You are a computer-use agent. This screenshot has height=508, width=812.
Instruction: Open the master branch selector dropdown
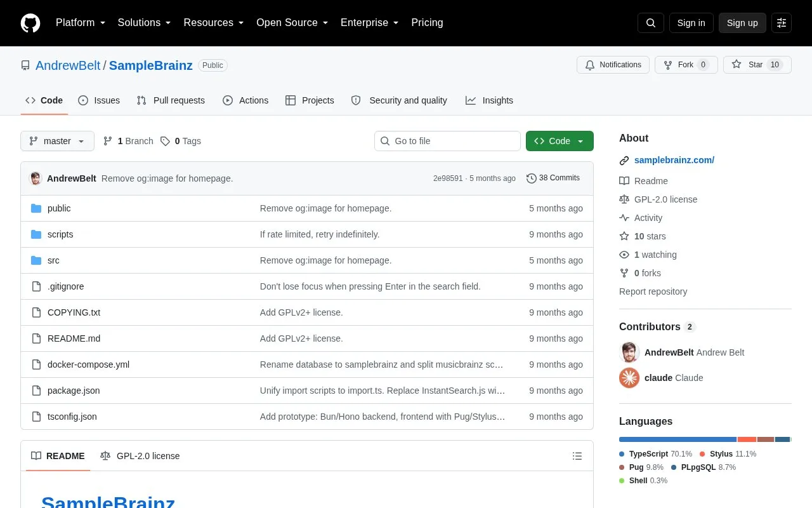[57, 141]
